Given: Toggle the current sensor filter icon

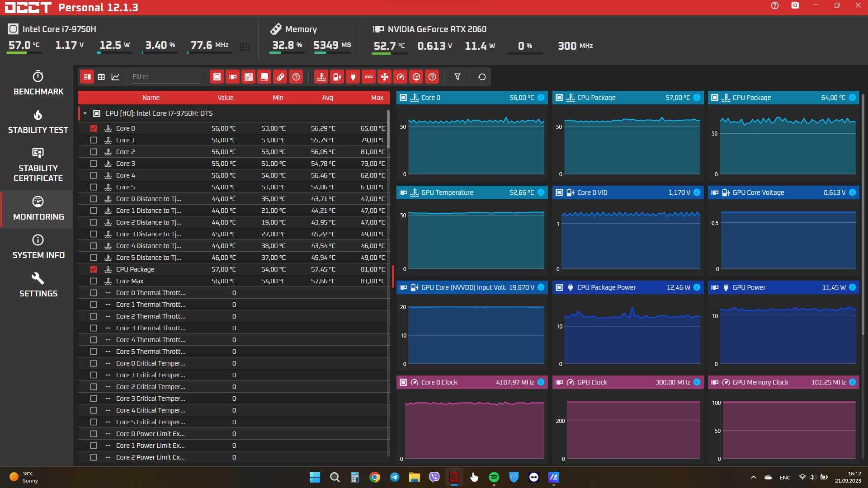Looking at the screenshot, I should pyautogui.click(x=369, y=77).
